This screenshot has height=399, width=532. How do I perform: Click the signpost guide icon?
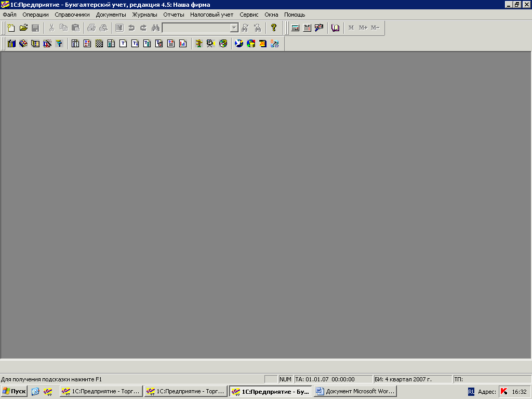(x=199, y=44)
